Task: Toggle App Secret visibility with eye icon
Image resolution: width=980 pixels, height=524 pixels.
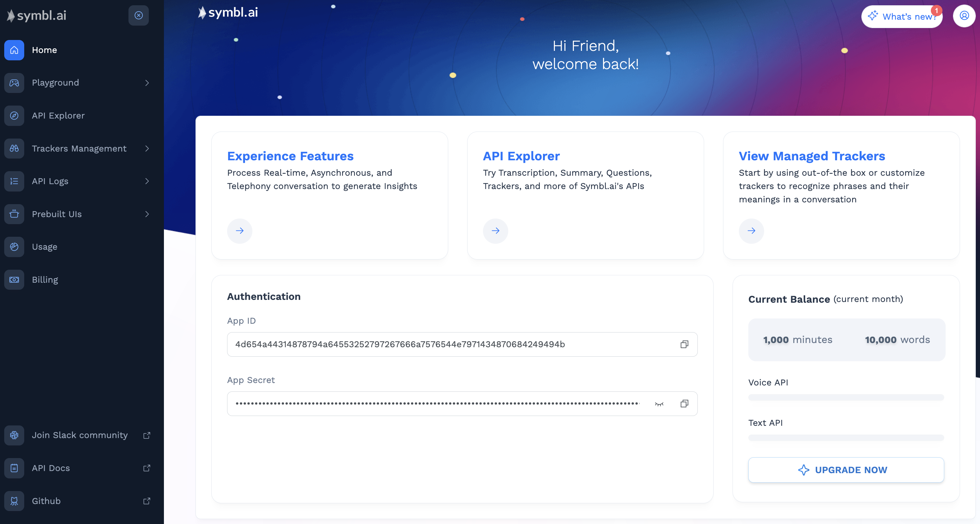Action: coord(659,404)
